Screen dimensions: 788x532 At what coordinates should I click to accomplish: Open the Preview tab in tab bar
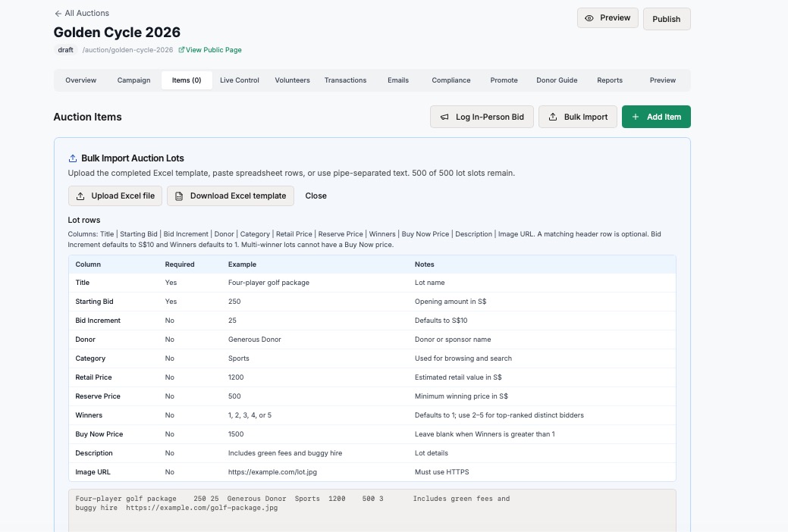(x=662, y=80)
